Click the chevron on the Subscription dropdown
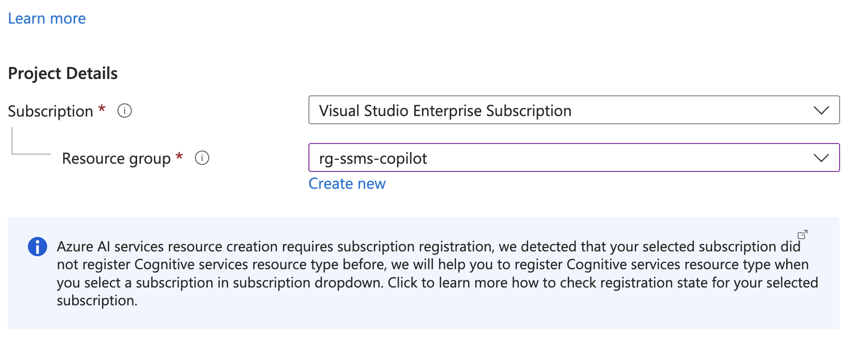The width and height of the screenshot is (868, 340). pos(821,110)
